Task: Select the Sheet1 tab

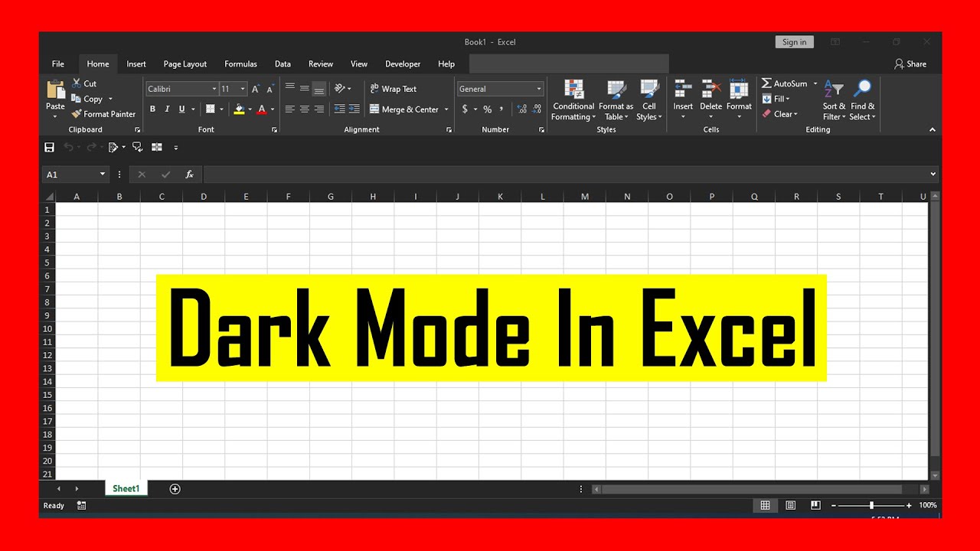Action: click(126, 488)
